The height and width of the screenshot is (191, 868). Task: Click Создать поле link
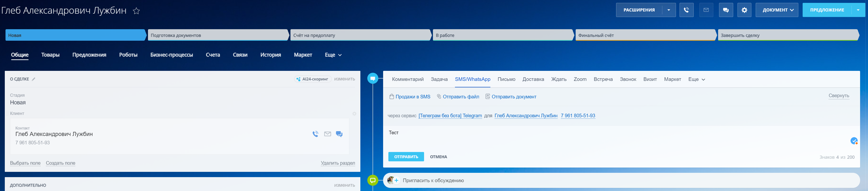click(61, 163)
